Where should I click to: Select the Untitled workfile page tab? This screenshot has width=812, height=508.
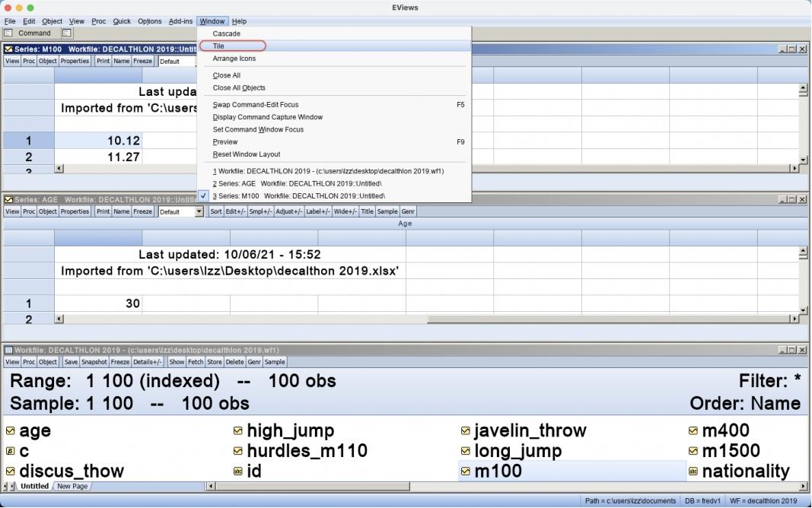click(x=35, y=486)
